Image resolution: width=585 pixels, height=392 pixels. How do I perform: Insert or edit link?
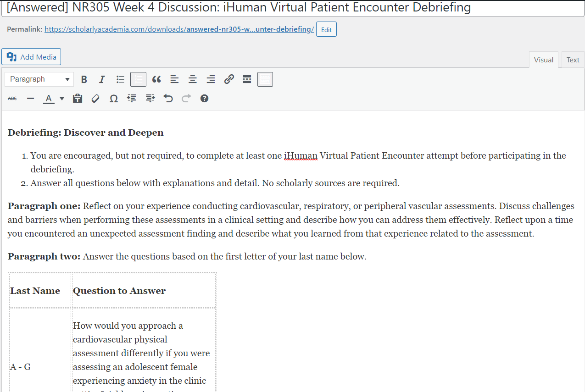tap(229, 79)
